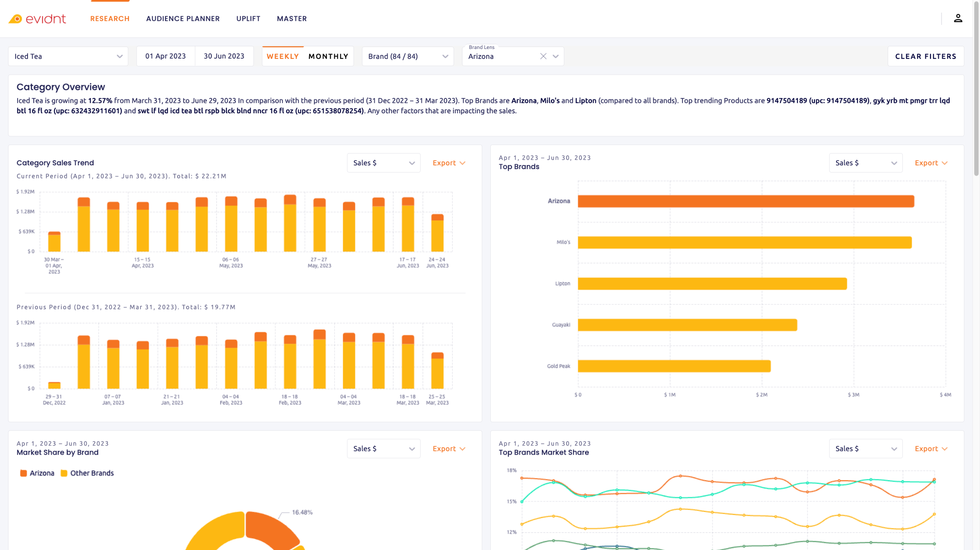Click the Brand Lens dropdown chevron
Image resolution: width=980 pixels, height=550 pixels.
(x=555, y=56)
